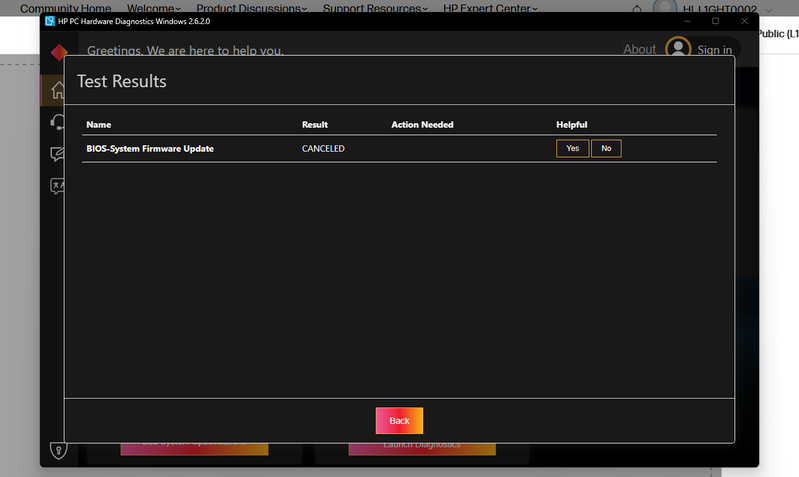This screenshot has width=799, height=477.
Task: Open the privacy shield icon
Action: [58, 450]
